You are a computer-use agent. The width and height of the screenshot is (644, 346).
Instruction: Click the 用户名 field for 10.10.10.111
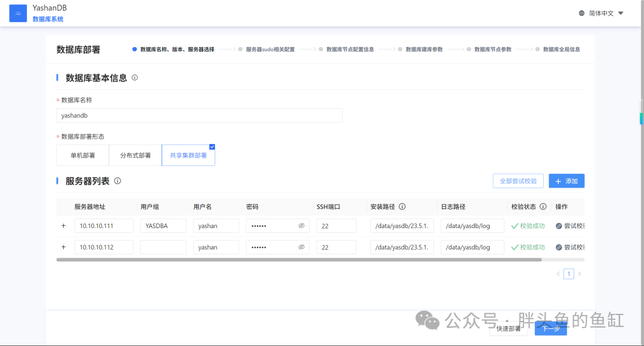coord(216,226)
